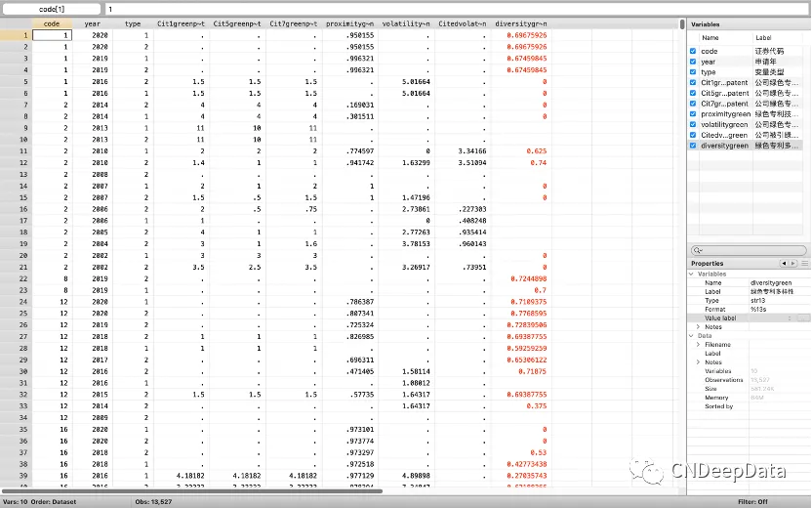The width and height of the screenshot is (812, 508).
Task: Select row number 24 header
Action: [x=16, y=302]
